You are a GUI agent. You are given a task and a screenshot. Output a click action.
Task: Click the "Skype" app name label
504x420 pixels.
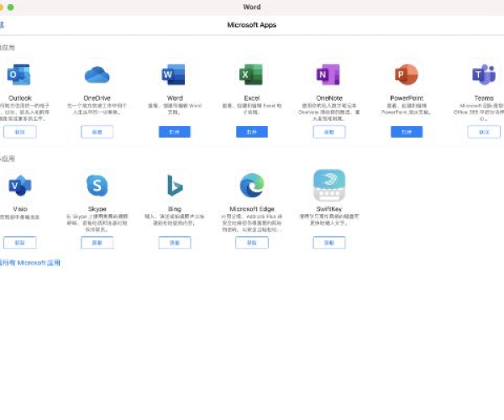[97, 209]
